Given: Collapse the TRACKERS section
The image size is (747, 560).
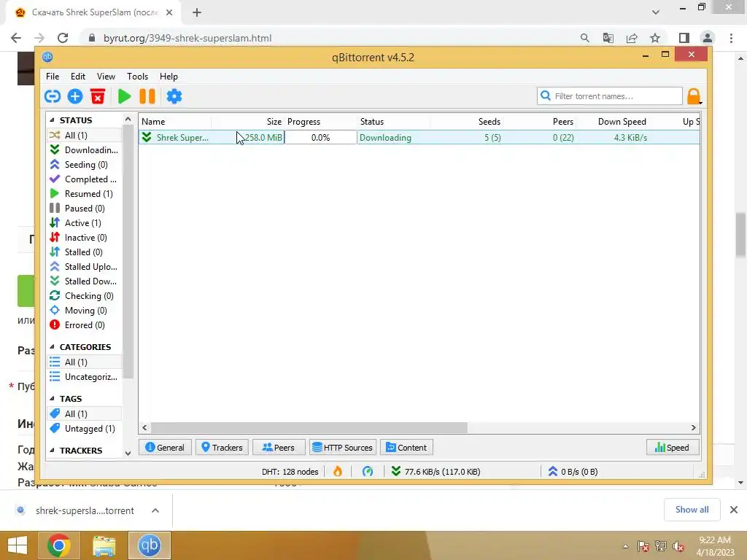Looking at the screenshot, I should (52, 451).
